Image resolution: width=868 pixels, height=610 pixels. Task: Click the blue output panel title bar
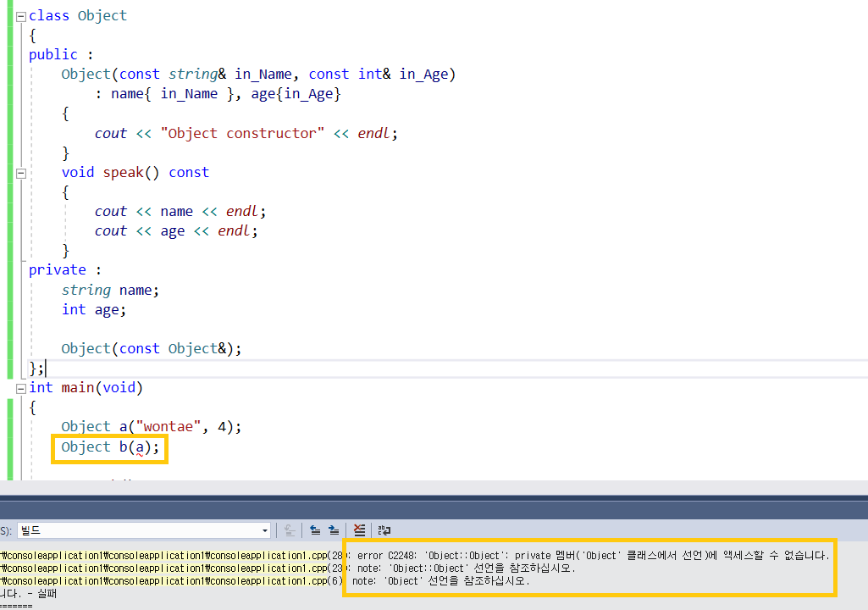[434, 507]
